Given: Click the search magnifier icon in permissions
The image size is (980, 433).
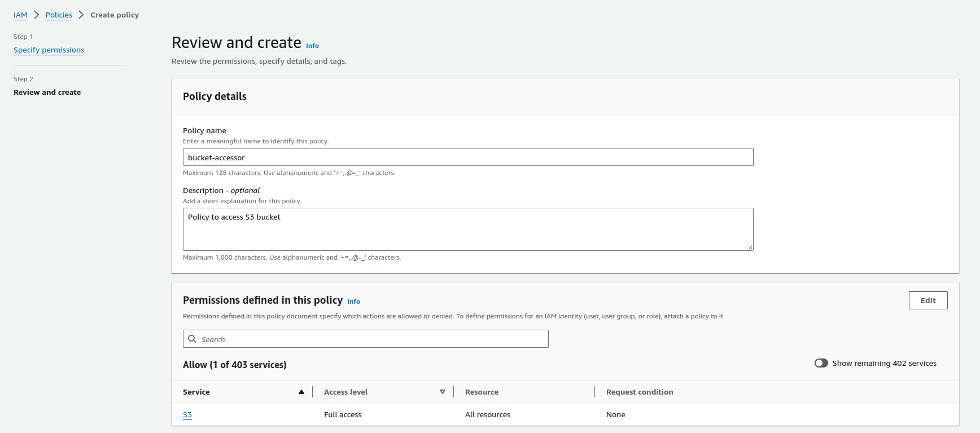Looking at the screenshot, I should coord(192,339).
